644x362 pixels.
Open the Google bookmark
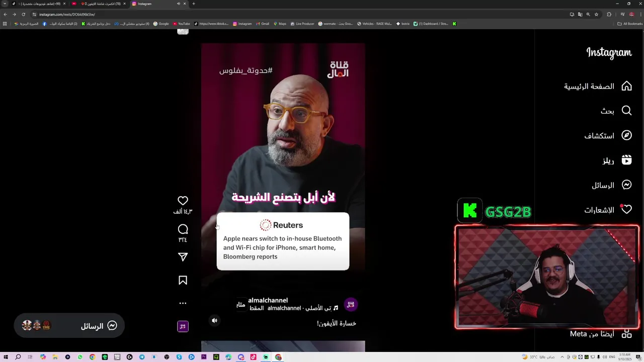pyautogui.click(x=162, y=24)
